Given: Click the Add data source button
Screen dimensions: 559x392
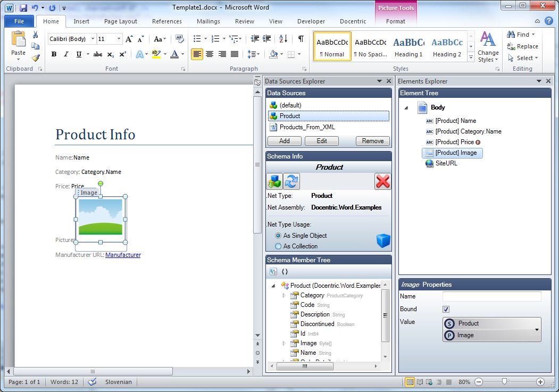Looking at the screenshot, I should pos(285,141).
